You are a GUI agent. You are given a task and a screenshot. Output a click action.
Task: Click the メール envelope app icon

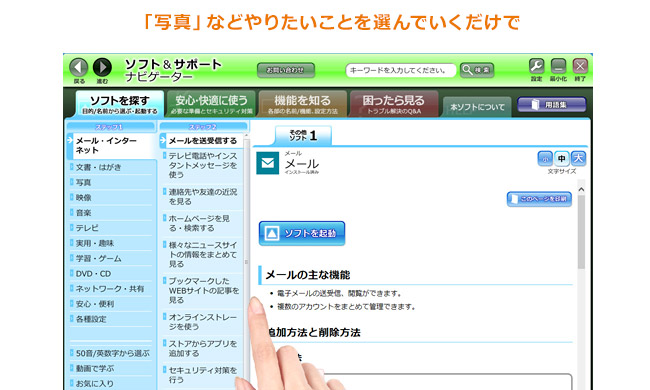pos(267,163)
